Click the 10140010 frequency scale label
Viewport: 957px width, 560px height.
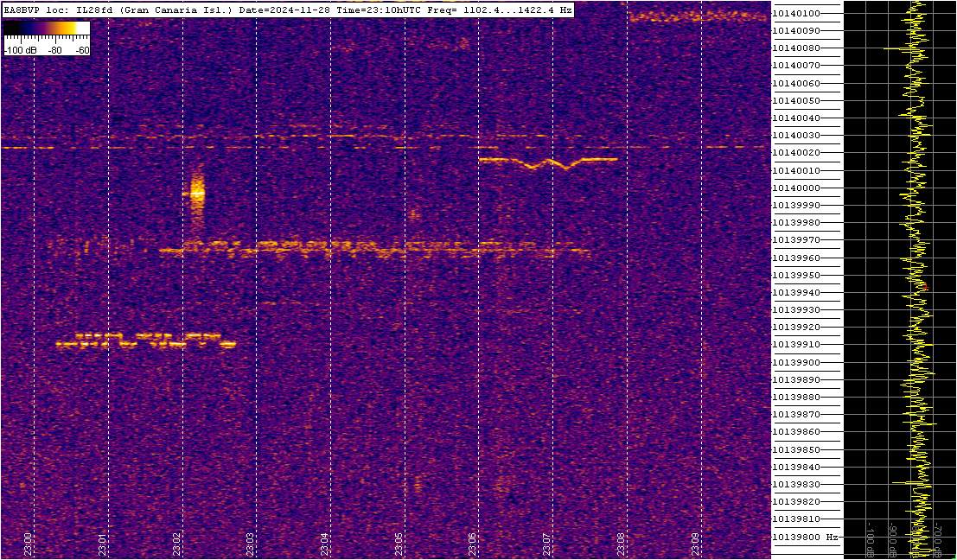click(796, 170)
